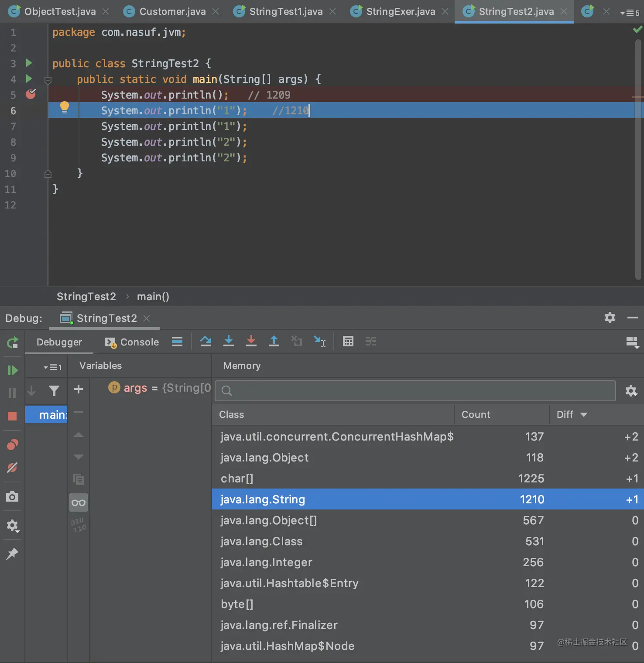Click the Step Over button

pyautogui.click(x=206, y=341)
